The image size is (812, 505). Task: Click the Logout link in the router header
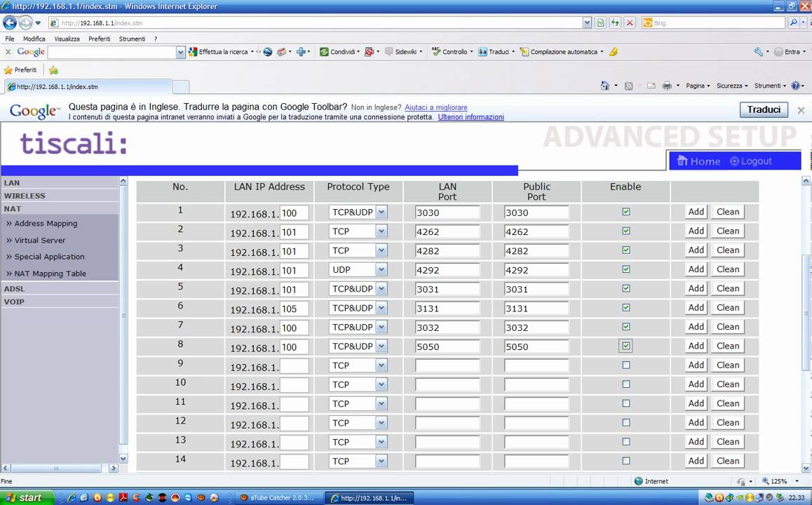pos(751,161)
